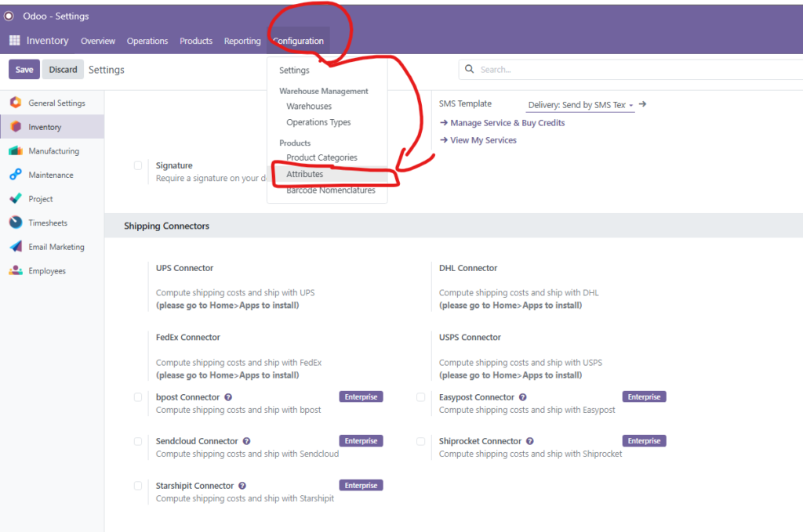This screenshot has height=532, width=803.
Task: Open the Reporting top menu
Action: pos(242,41)
